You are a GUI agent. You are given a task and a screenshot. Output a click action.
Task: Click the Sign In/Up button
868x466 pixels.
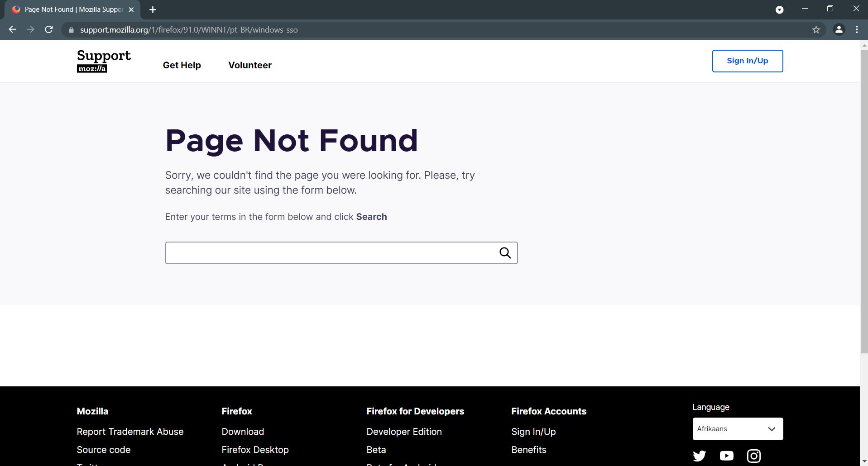point(747,61)
